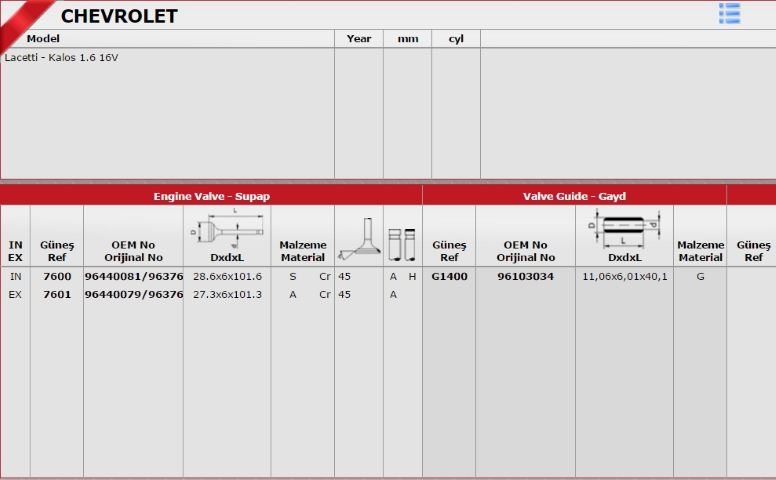Click guide dimension 11,06x6,01x40,1

click(x=625, y=276)
